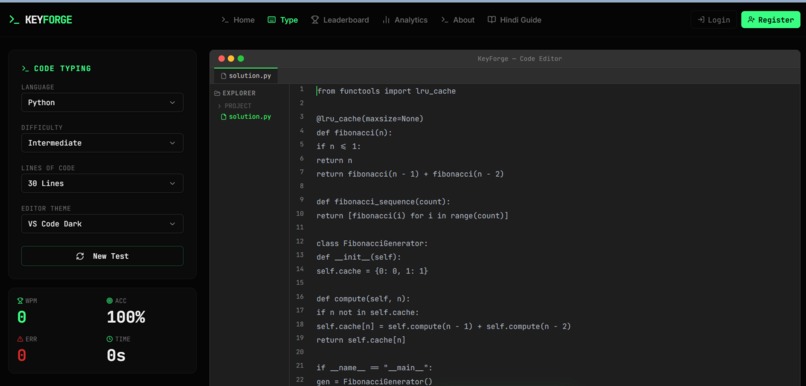Click the book icon beside Hindi Guide
Screen dimensions: 806x386
[x=491, y=20]
